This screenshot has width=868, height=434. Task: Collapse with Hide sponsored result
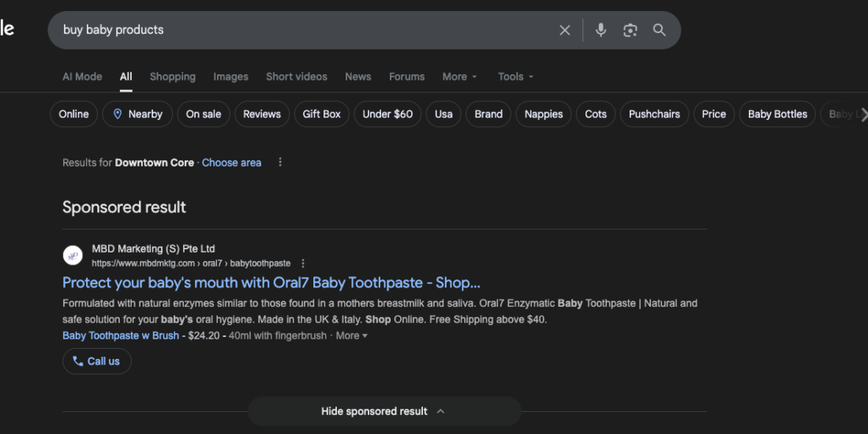tap(383, 411)
